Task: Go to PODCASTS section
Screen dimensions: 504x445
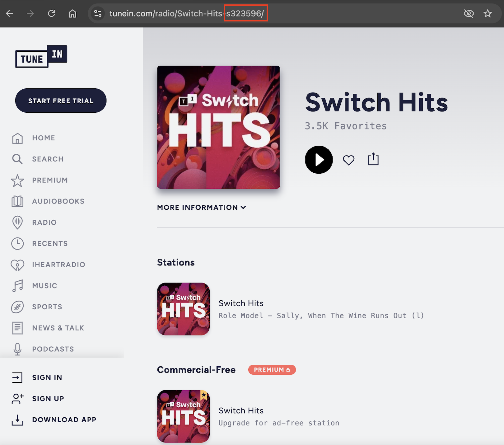Action: 53,349
